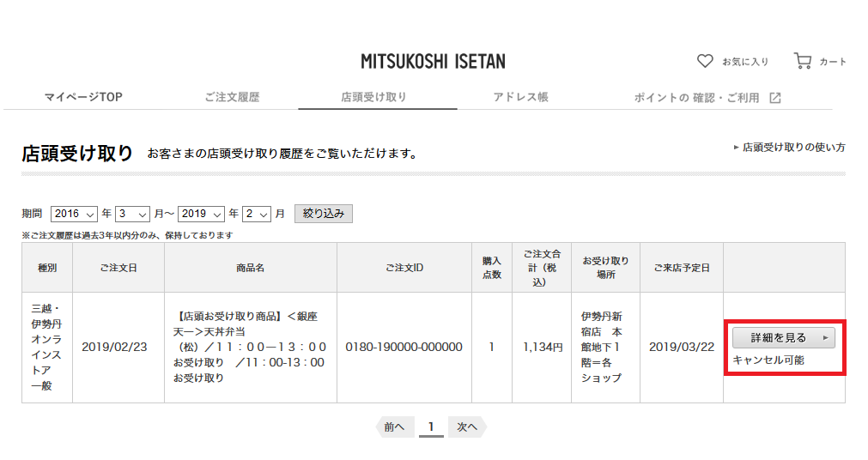Click the ご来店予定日 column header
Screen dimensions: 868x460
click(682, 268)
